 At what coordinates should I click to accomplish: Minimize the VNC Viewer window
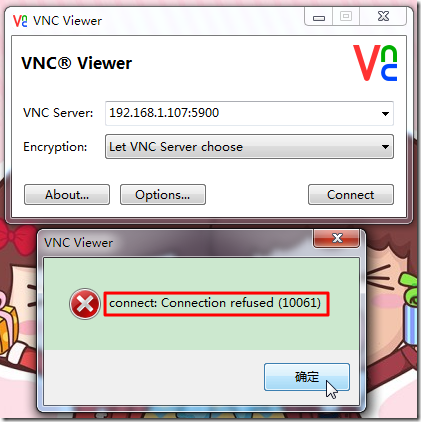point(319,17)
